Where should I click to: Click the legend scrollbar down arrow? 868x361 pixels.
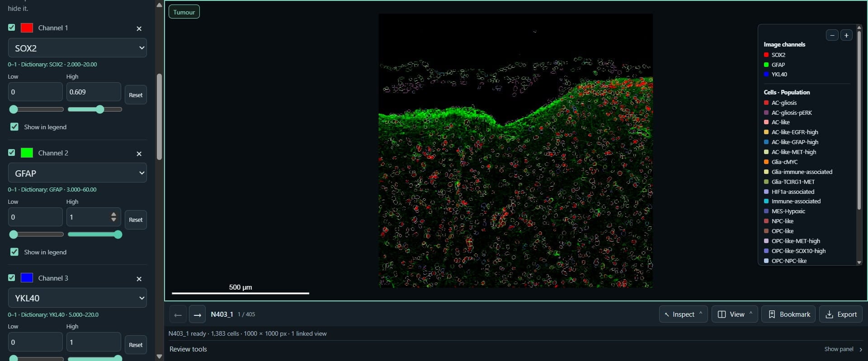tap(859, 262)
